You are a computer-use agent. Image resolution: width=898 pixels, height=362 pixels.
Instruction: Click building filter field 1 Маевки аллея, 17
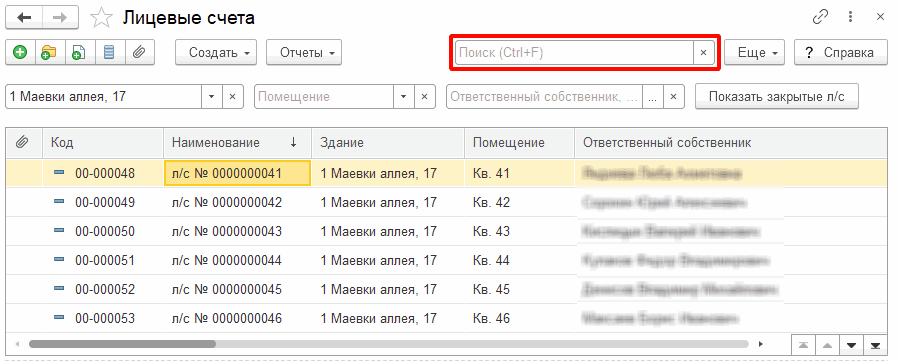coord(104,97)
